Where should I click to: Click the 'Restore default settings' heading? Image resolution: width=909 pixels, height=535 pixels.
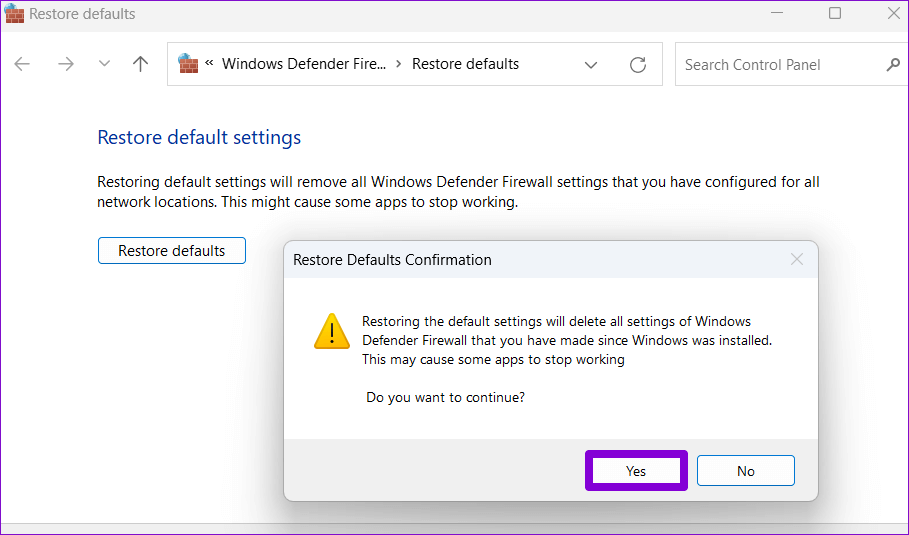click(199, 137)
